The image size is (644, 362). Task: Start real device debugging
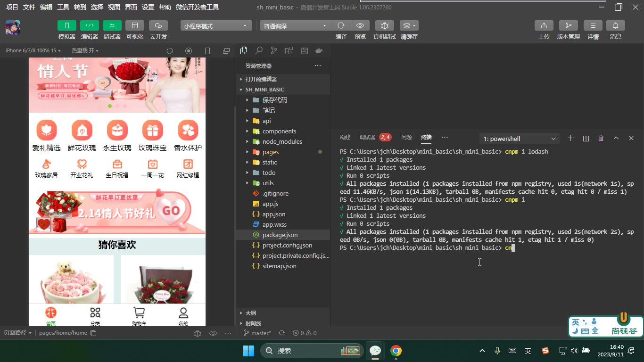(385, 25)
